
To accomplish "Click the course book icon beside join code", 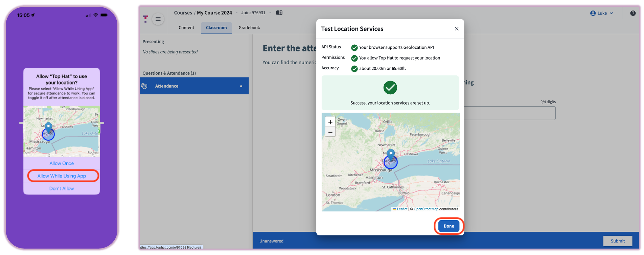I will (x=279, y=13).
